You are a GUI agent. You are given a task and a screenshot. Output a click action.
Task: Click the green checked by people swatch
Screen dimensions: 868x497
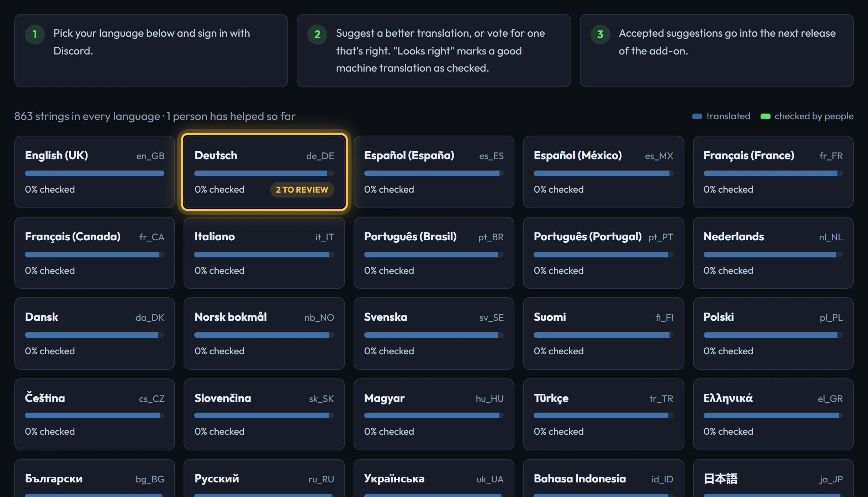pos(765,116)
